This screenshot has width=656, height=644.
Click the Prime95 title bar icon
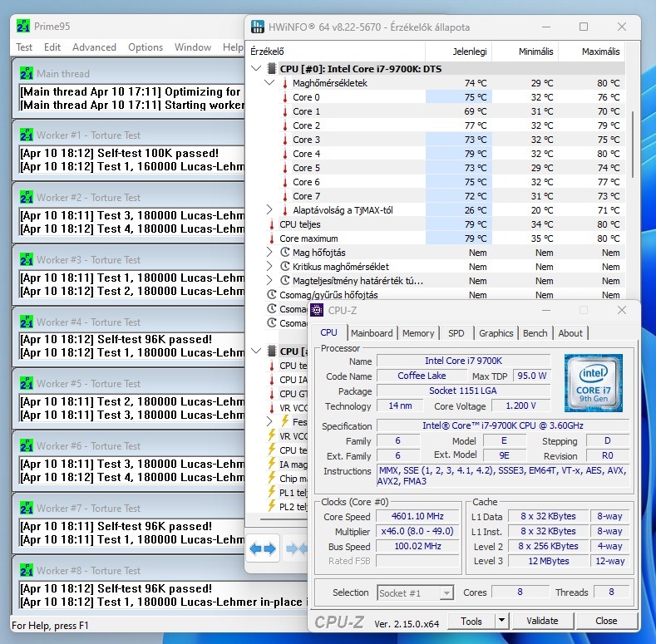pos(23,26)
